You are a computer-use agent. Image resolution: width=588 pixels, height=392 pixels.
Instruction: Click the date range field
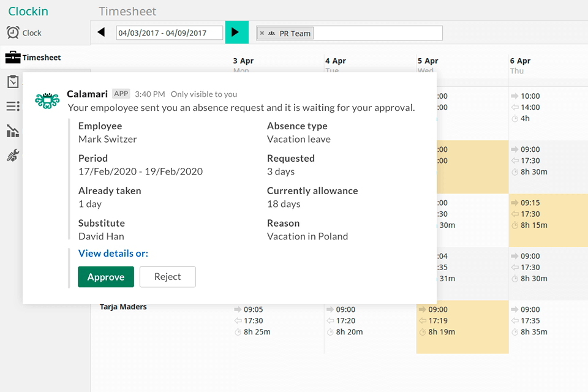click(169, 32)
